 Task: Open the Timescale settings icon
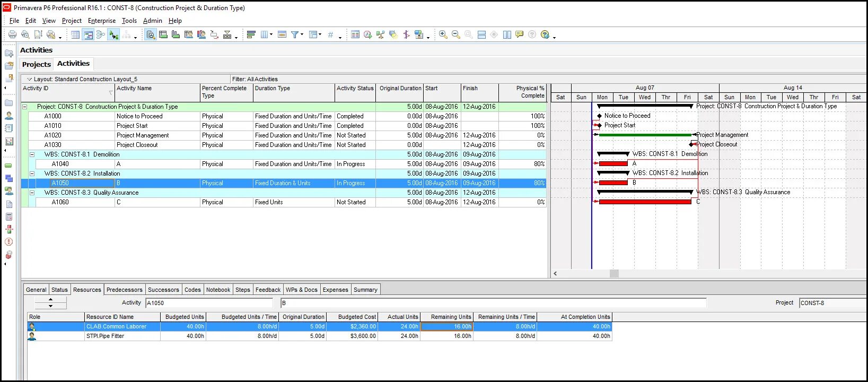282,35
